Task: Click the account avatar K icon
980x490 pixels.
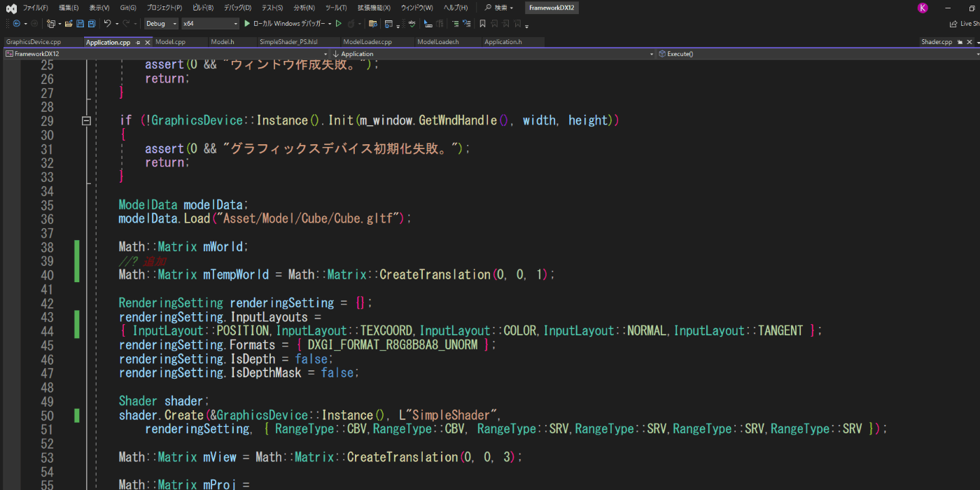Action: [x=923, y=8]
